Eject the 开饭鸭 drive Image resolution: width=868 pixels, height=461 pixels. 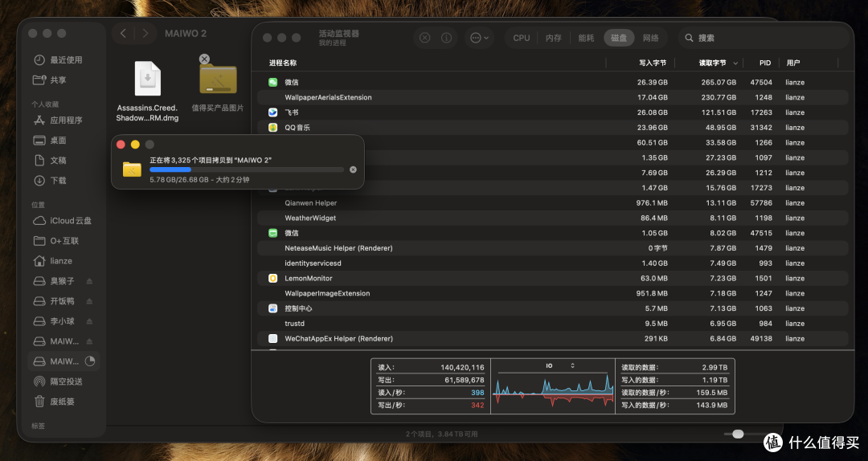coord(90,301)
